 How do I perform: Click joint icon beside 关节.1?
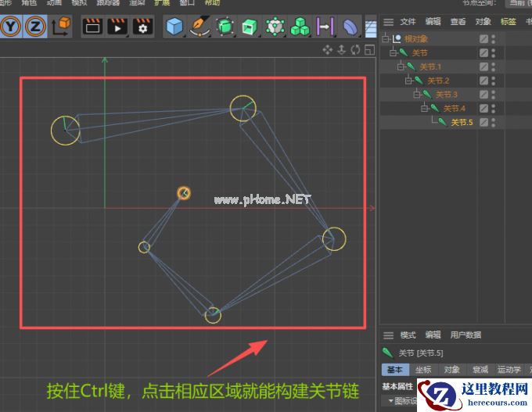coord(412,66)
